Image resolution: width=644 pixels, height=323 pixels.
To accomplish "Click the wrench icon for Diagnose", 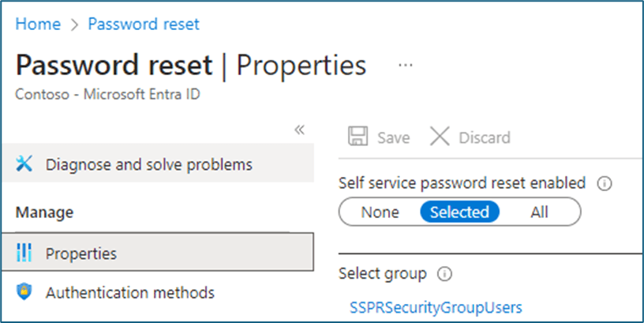I will pos(24,164).
